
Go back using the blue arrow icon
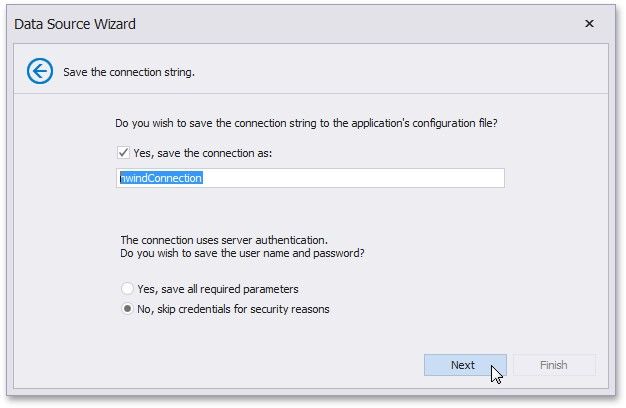(40, 71)
